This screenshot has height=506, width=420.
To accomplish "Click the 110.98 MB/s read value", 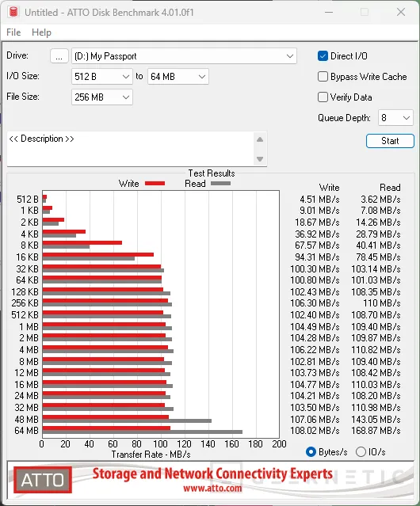I will point(376,408).
